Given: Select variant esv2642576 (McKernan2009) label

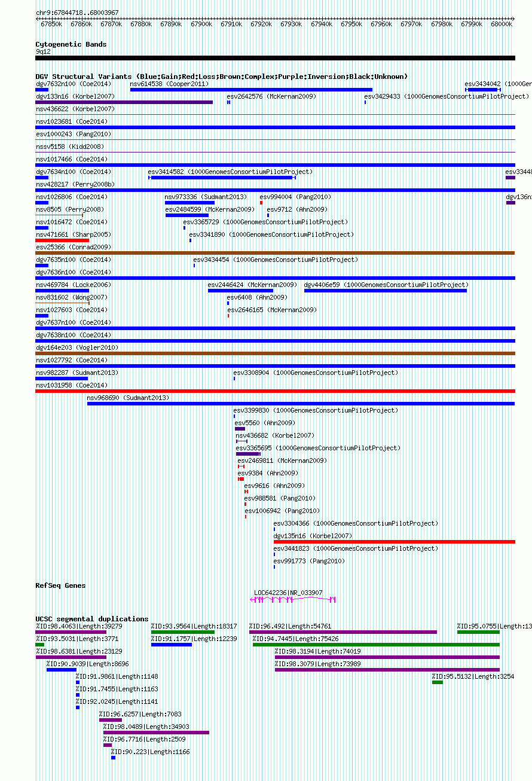Looking at the screenshot, I should (271, 96).
